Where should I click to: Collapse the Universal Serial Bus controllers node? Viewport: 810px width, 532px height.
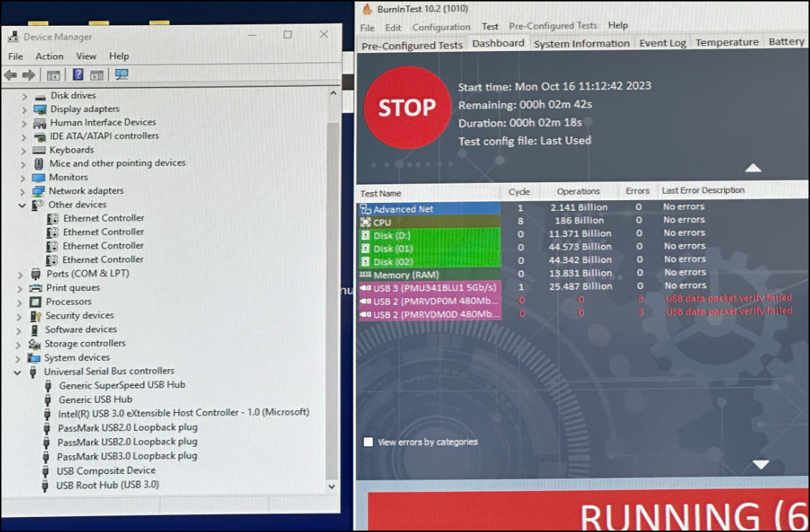[x=17, y=371]
